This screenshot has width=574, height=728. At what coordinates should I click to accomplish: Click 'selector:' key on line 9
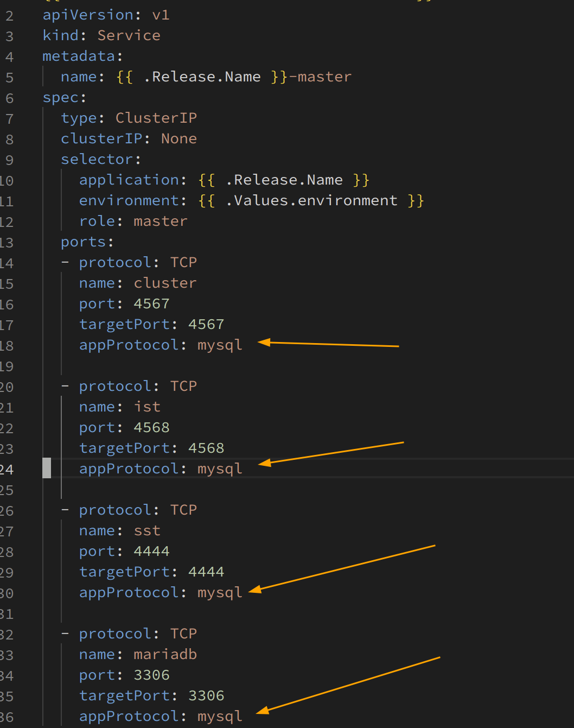[x=101, y=159]
